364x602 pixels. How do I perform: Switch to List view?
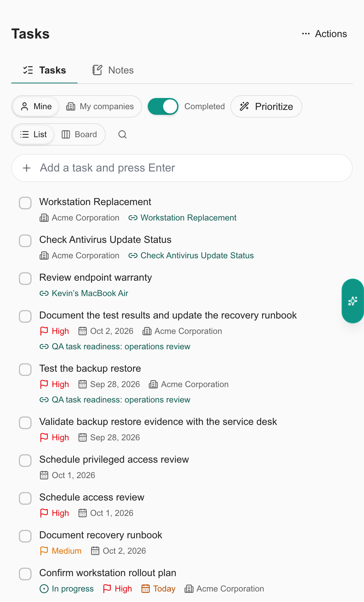(x=34, y=134)
